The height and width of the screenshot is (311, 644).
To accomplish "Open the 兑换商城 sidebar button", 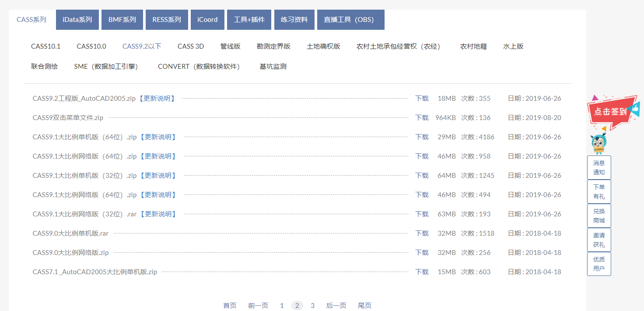I will tap(599, 216).
